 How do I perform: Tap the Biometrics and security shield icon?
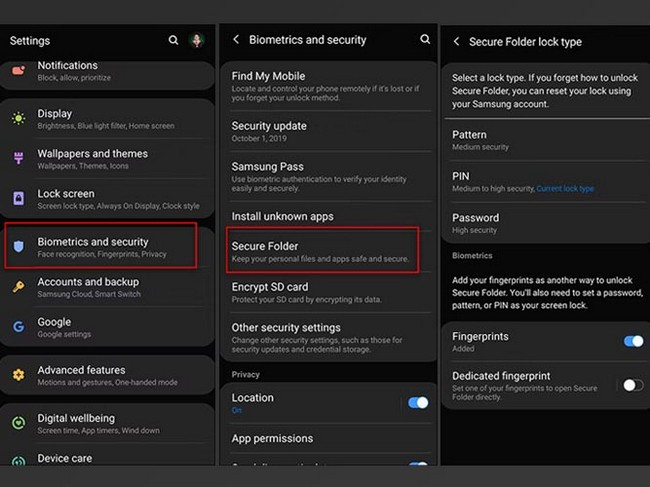pyautogui.click(x=18, y=247)
